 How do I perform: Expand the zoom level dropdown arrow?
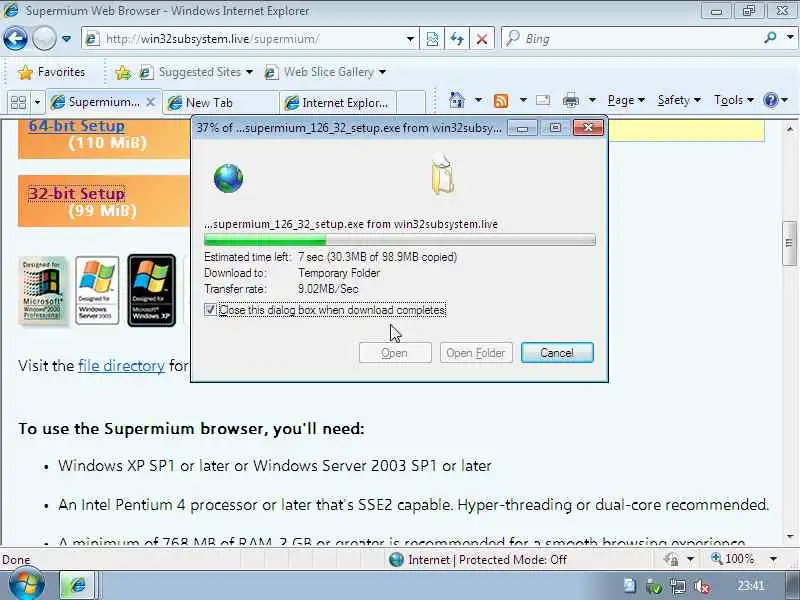tap(773, 559)
